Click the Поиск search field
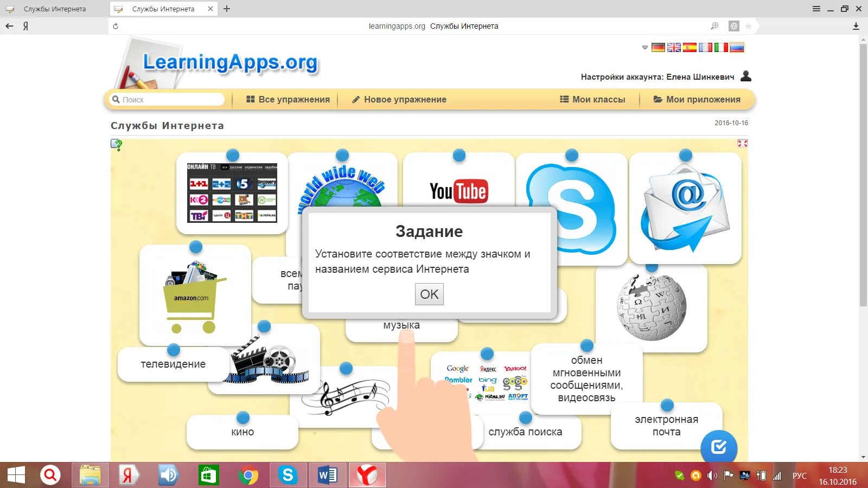 tap(167, 100)
